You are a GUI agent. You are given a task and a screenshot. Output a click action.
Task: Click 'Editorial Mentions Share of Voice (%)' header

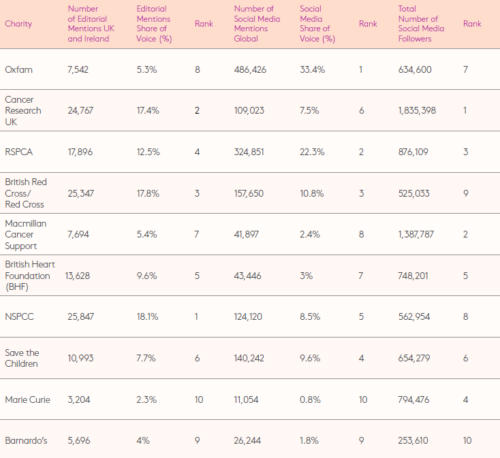coord(154,24)
